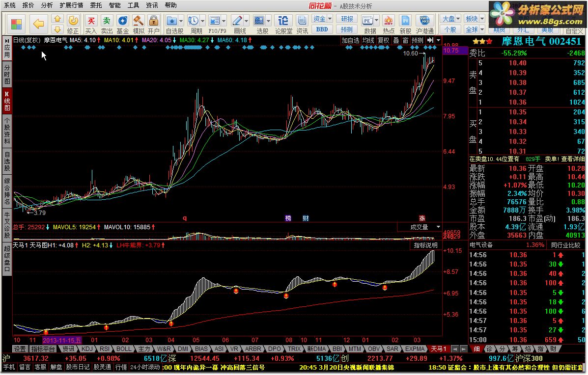Open the 资讯 news document icon
The width and height of the screenshot is (588, 375).
pos(302,25)
